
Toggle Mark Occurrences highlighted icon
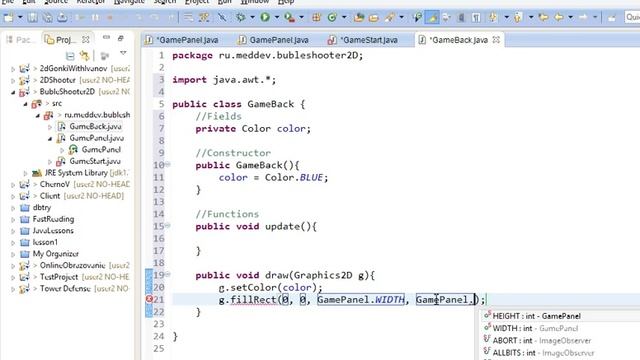pyautogui.click(x=432, y=18)
